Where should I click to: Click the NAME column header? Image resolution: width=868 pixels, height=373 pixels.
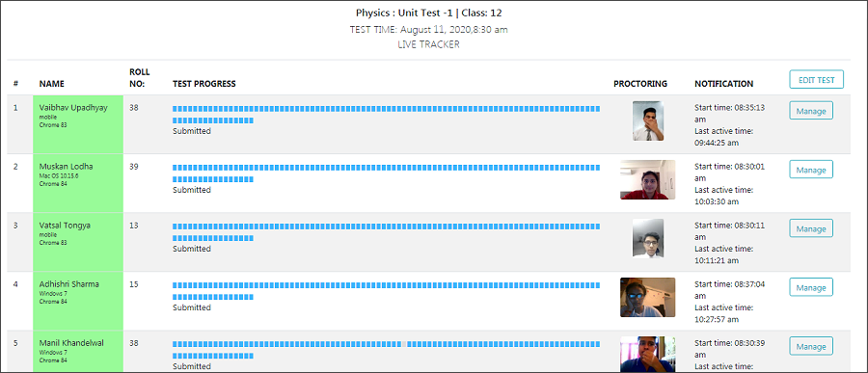pos(51,84)
